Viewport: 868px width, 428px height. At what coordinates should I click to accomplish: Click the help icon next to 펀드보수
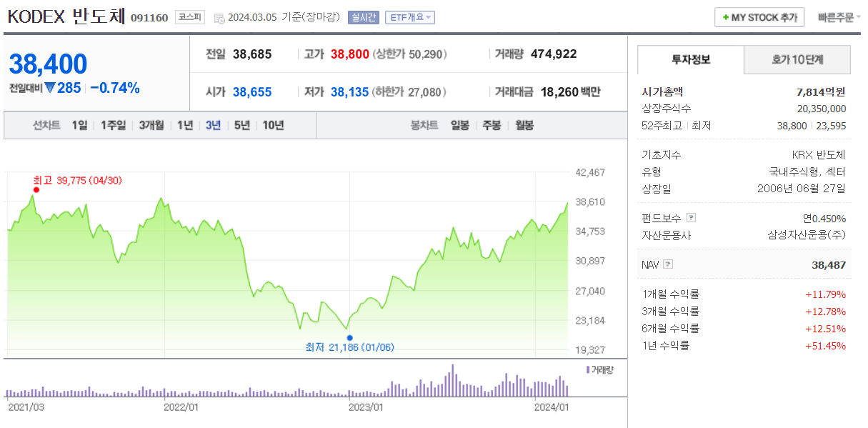click(x=691, y=218)
